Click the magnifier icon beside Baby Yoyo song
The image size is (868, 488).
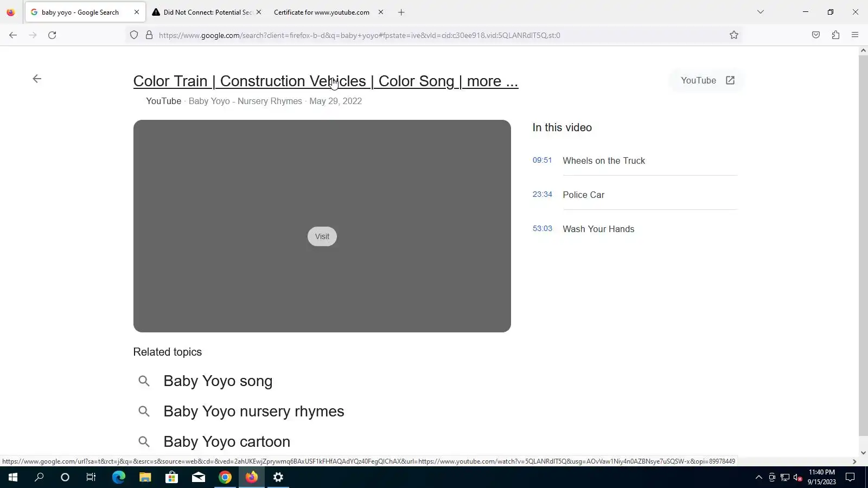coord(144,381)
